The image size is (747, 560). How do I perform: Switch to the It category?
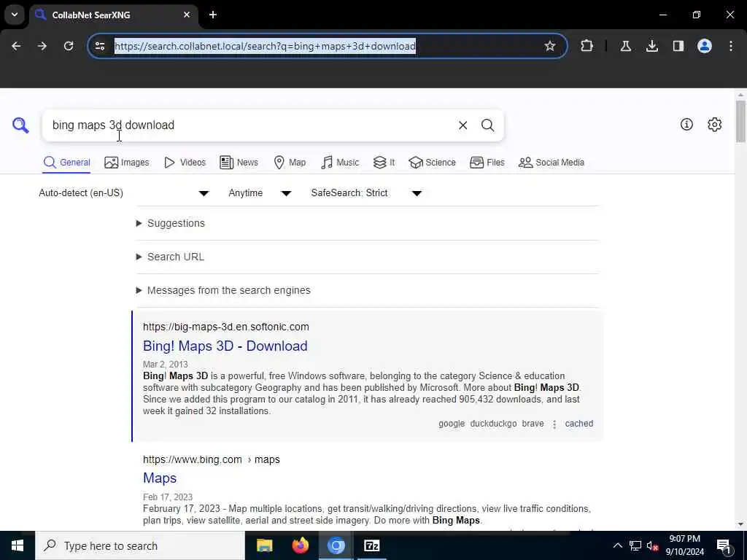pyautogui.click(x=384, y=163)
